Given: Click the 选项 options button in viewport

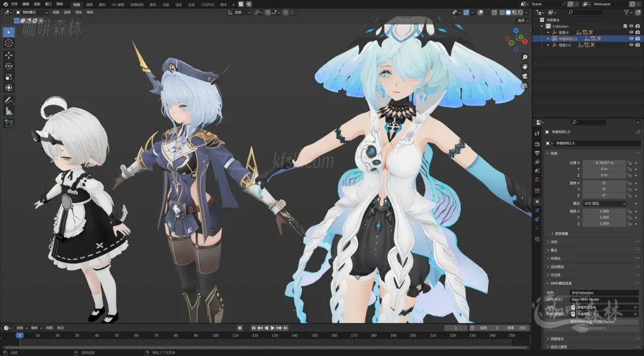Looking at the screenshot, I should (522, 21).
